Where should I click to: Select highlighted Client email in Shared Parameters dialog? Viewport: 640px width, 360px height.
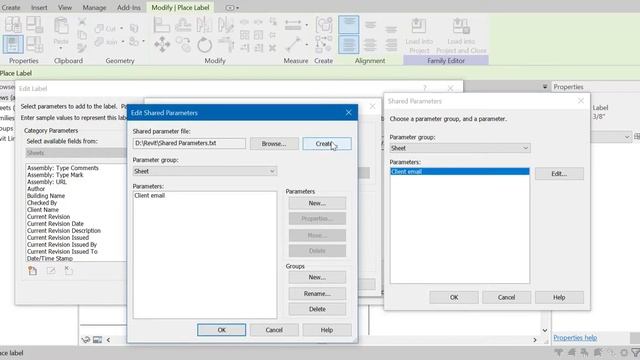pos(460,171)
